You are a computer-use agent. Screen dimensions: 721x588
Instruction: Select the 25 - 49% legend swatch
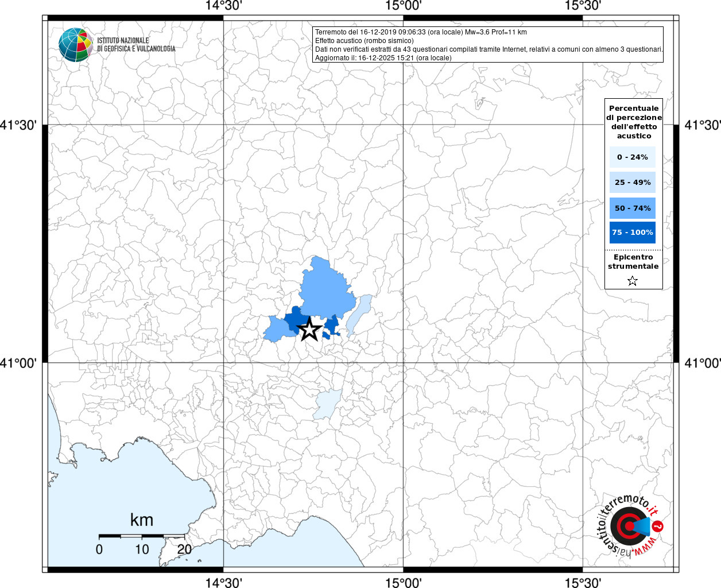633,182
